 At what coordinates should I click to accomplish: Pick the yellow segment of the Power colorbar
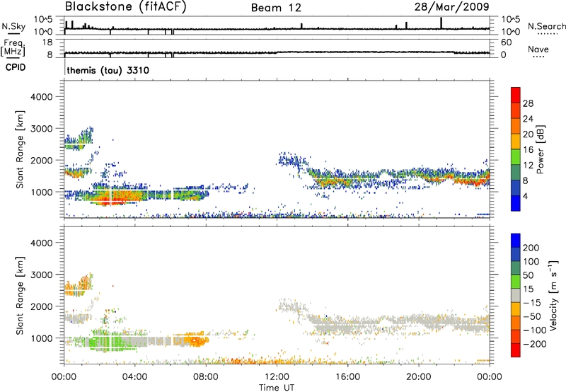(x=516, y=142)
